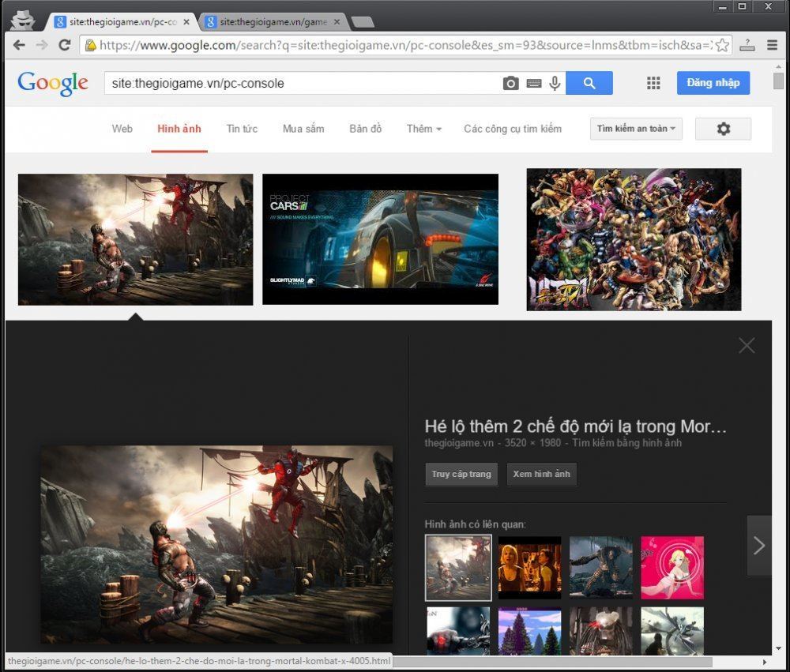Search by image using camera icon
Image resolution: width=790 pixels, height=672 pixels.
(x=510, y=83)
